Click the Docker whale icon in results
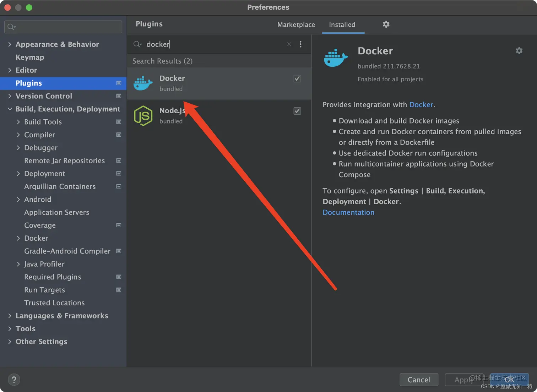 (x=143, y=83)
